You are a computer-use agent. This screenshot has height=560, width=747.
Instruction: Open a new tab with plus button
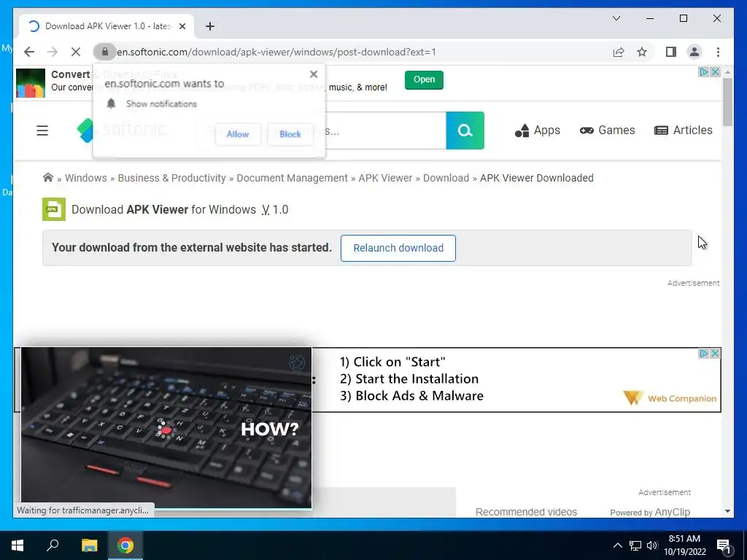coord(210,26)
